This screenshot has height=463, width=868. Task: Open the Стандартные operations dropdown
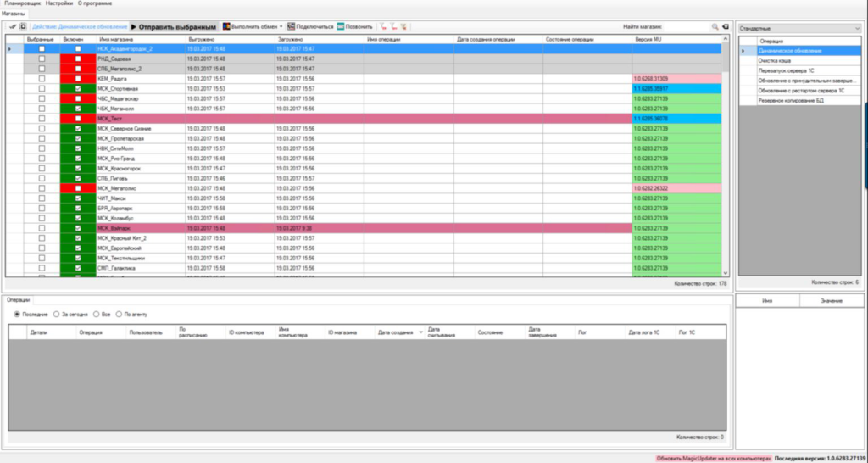(800, 28)
